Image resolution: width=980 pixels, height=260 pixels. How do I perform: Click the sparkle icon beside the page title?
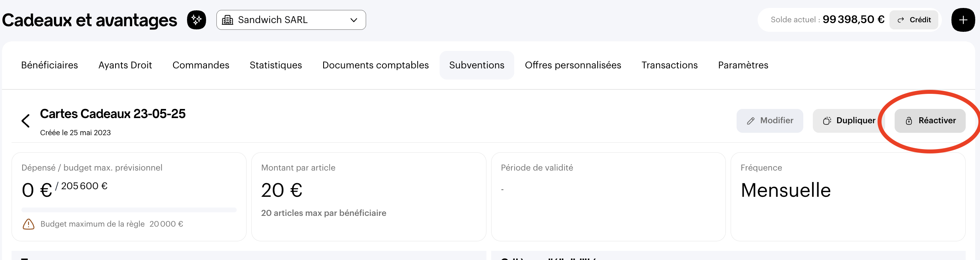click(197, 20)
